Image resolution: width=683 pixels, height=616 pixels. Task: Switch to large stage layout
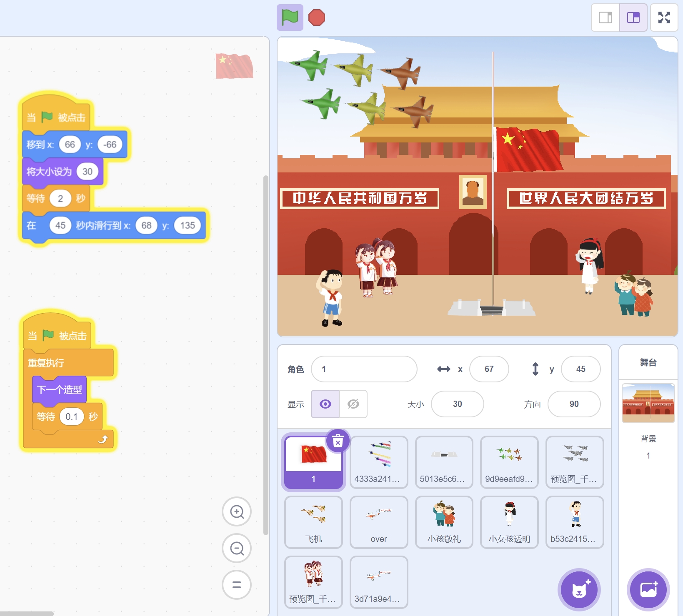(x=633, y=17)
